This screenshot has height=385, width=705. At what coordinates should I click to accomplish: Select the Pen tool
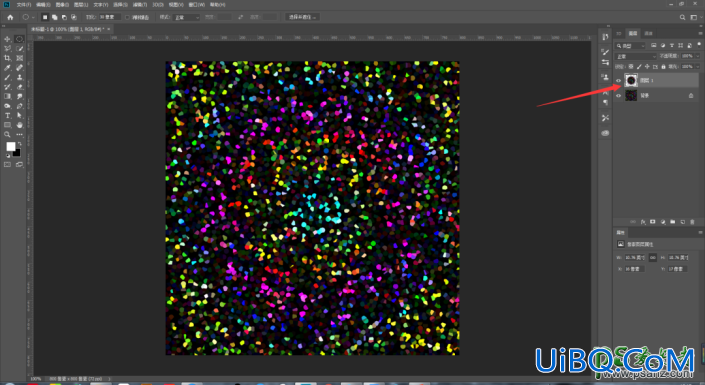tap(19, 106)
